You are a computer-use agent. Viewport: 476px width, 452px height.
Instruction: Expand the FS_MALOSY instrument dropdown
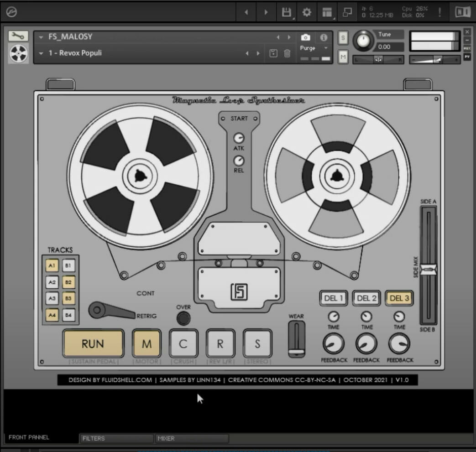[42, 37]
